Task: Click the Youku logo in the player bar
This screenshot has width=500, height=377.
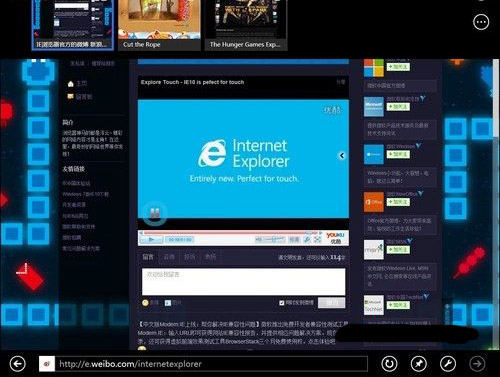Action: click(x=335, y=238)
